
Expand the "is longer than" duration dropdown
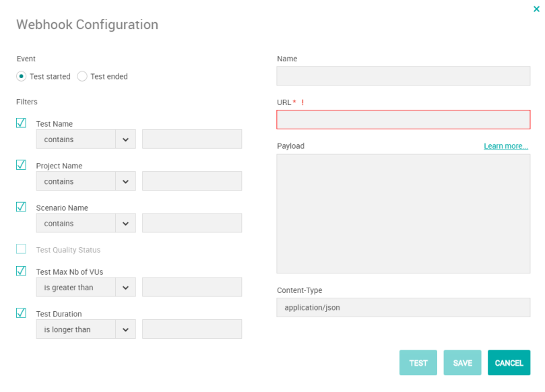pos(86,329)
